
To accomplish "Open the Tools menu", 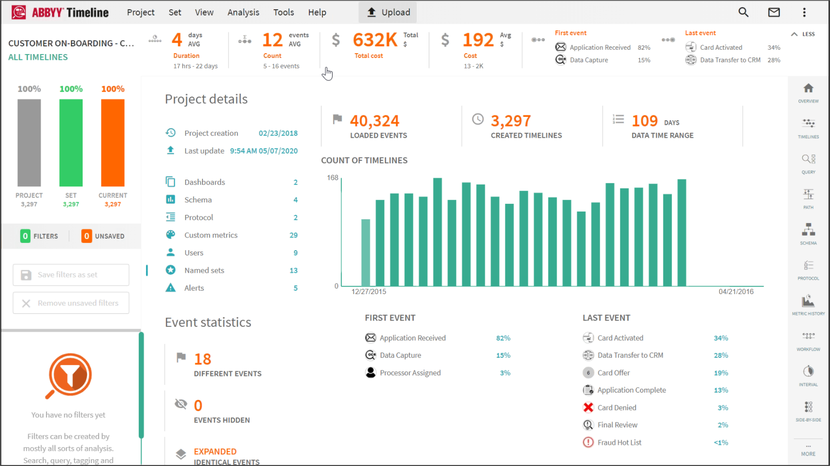I will [284, 13].
